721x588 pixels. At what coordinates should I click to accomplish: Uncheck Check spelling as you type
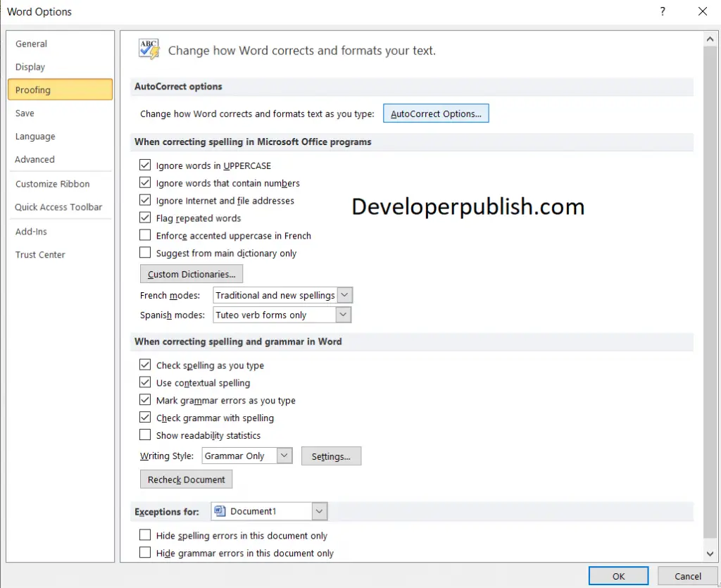[x=145, y=365]
